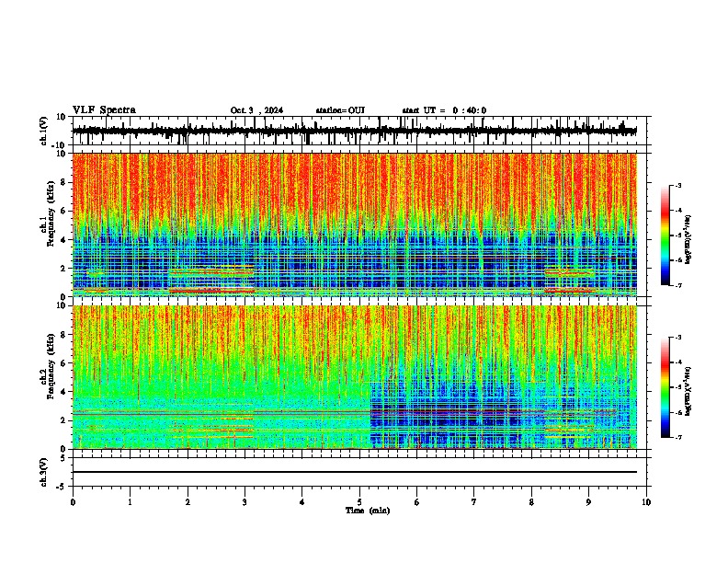728x563 pixels.
Task: Click time axis tick label 0
Action: click(x=73, y=502)
